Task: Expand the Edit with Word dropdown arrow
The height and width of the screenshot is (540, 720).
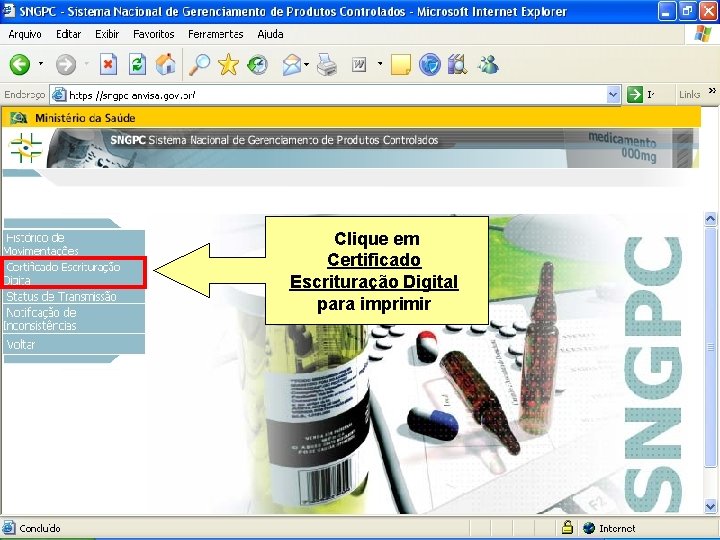Action: [x=380, y=63]
